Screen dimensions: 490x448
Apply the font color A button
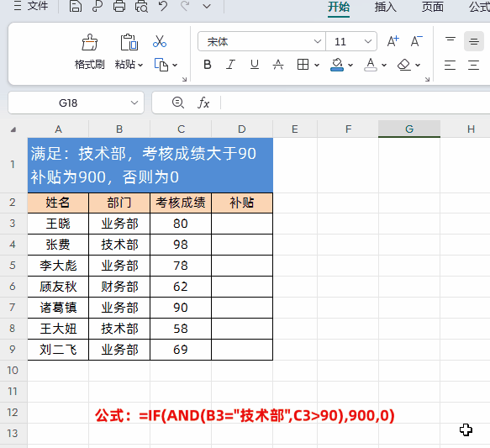(371, 65)
